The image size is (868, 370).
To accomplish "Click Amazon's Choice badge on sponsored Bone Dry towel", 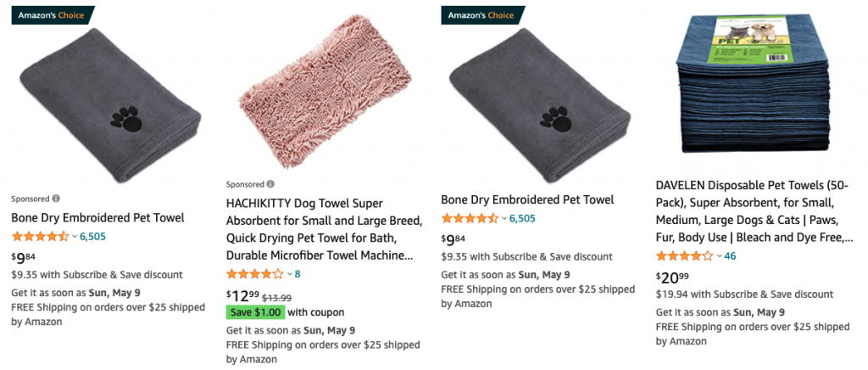I will point(53,14).
